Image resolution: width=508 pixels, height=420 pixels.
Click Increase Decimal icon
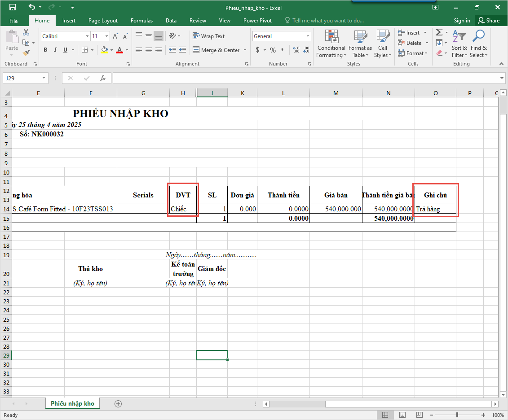[x=296, y=50]
